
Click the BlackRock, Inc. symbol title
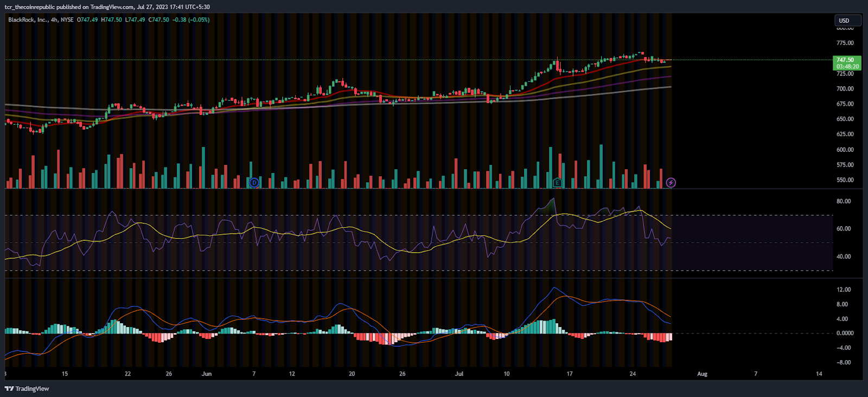click(28, 20)
